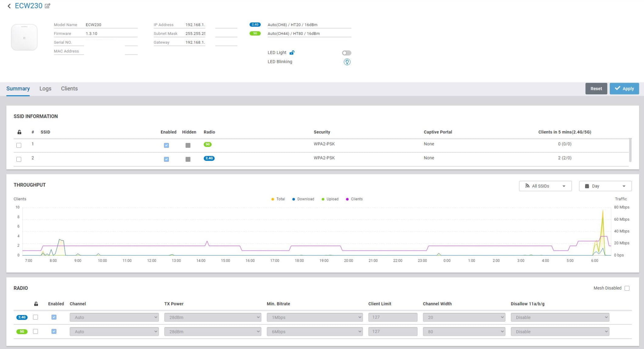The height and width of the screenshot is (349, 644).
Task: Click the Captive Portal column header
Action: pos(438,132)
